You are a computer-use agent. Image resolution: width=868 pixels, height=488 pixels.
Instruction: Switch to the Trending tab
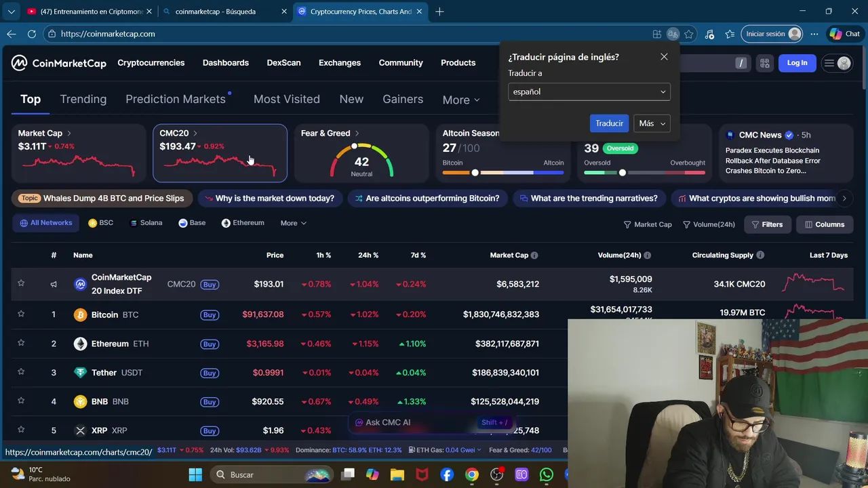point(83,99)
